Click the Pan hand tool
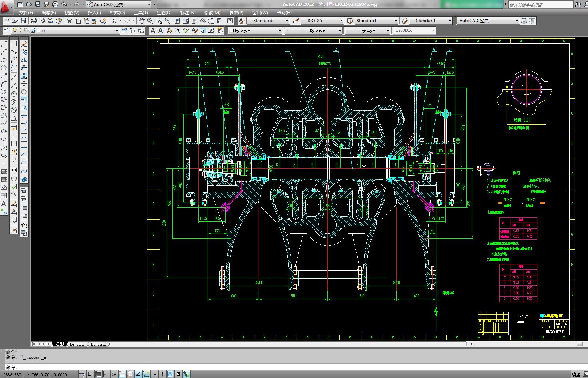 point(142,21)
